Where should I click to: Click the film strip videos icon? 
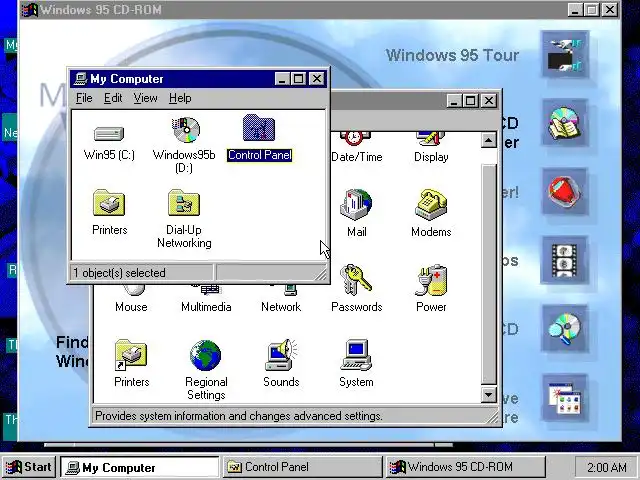click(x=565, y=260)
